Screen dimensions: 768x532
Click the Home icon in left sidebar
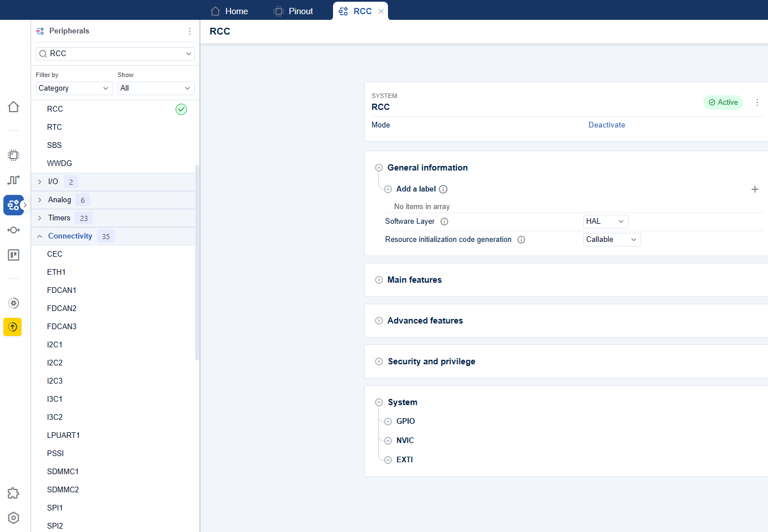coord(14,107)
